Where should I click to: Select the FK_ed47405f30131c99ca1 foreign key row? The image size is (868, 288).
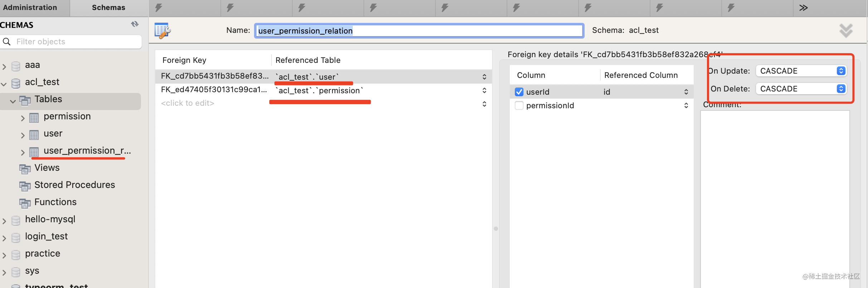(214, 90)
